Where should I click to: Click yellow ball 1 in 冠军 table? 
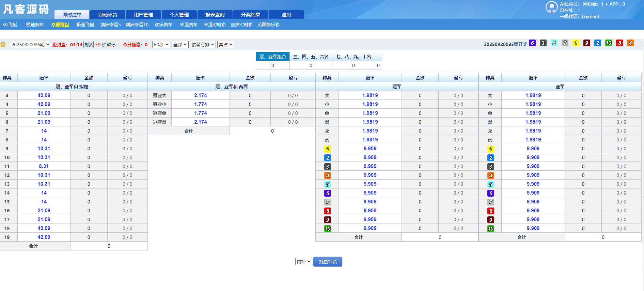[x=327, y=149]
